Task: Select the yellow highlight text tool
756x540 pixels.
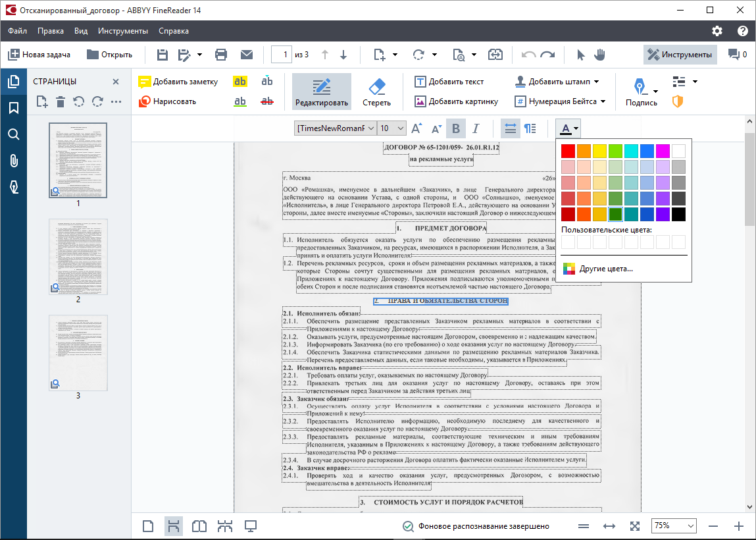Action: [239, 82]
